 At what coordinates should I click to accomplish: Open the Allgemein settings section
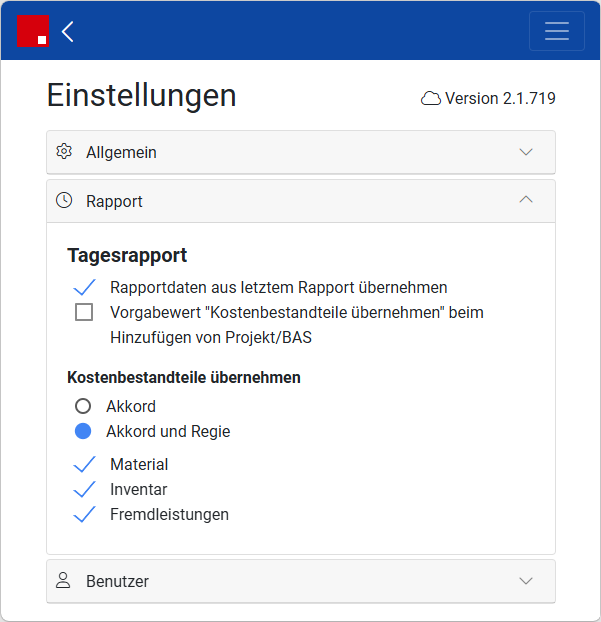[x=301, y=152]
